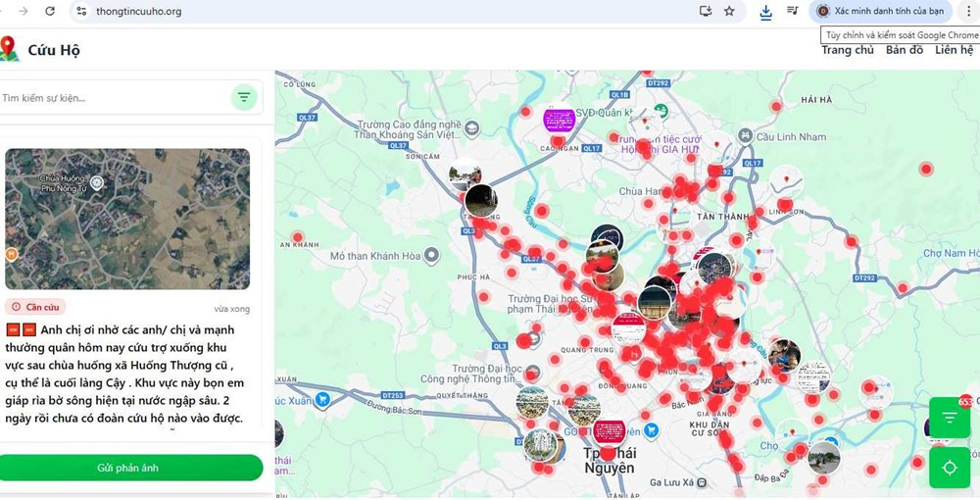Go to Trang chủ menu item
Screen dimensions: 980x500
tap(847, 50)
